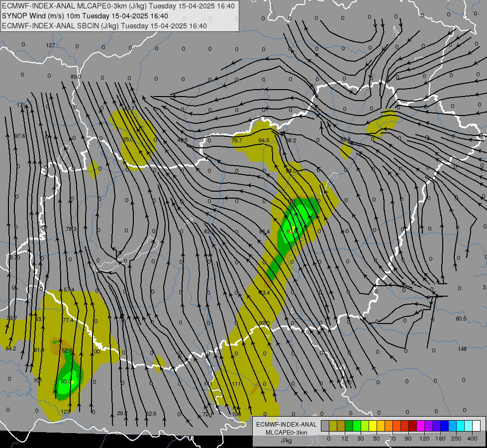This screenshot has width=487, height=448.
Task: Click the legend tick label 50
Action: click(376, 439)
